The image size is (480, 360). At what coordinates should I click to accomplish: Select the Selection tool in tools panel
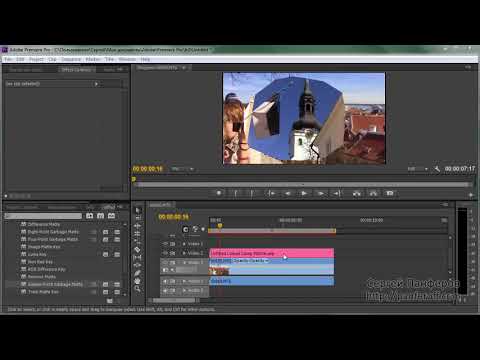point(138,210)
